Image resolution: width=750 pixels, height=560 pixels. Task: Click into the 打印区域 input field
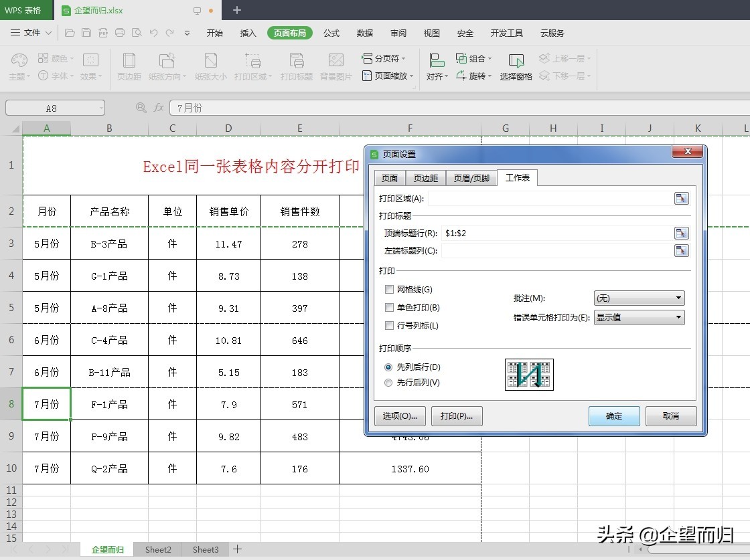[x=549, y=198]
